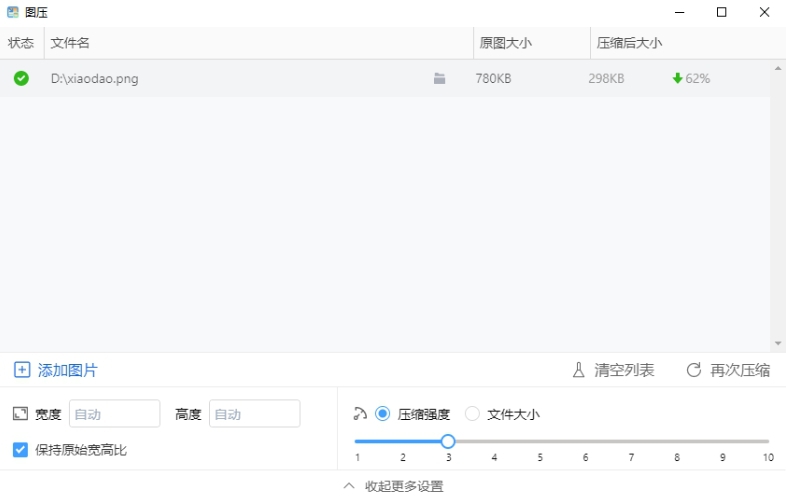Click the 文件名 column header
Image resolution: width=786 pixels, height=500 pixels.
coord(259,43)
